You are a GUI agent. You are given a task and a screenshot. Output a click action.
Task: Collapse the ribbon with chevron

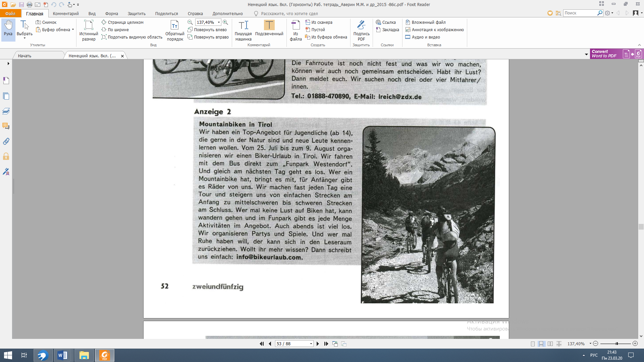click(640, 45)
